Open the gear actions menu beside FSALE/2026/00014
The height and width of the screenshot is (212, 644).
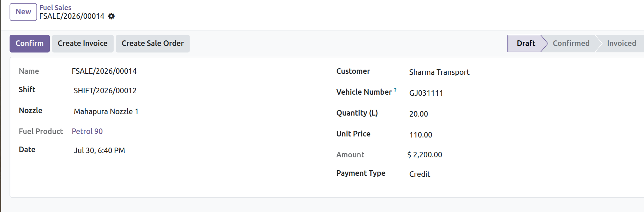[x=111, y=16]
